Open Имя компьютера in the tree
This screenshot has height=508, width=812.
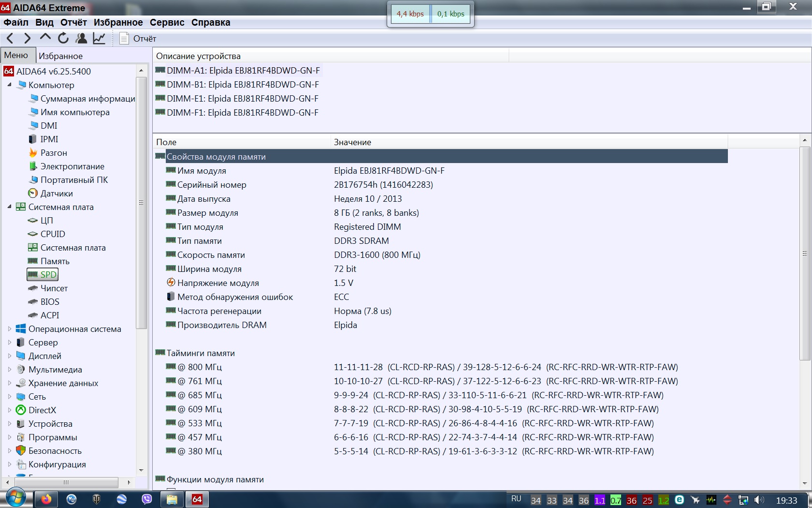pos(69,112)
